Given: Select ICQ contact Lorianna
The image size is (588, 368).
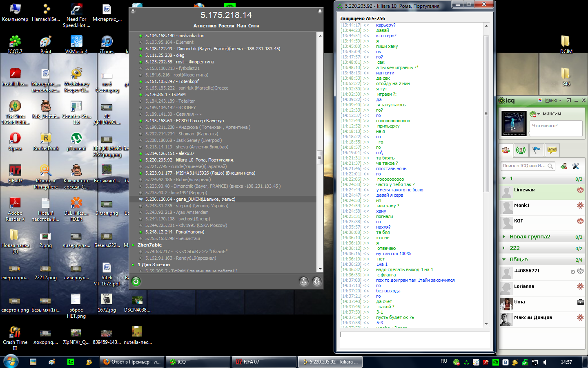Looking at the screenshot, I should 543,288.
